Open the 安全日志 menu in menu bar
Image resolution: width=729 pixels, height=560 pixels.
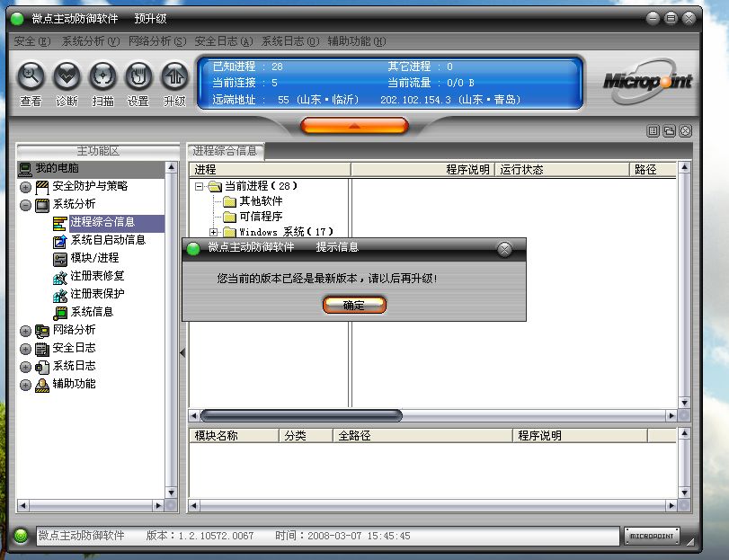pos(224,41)
